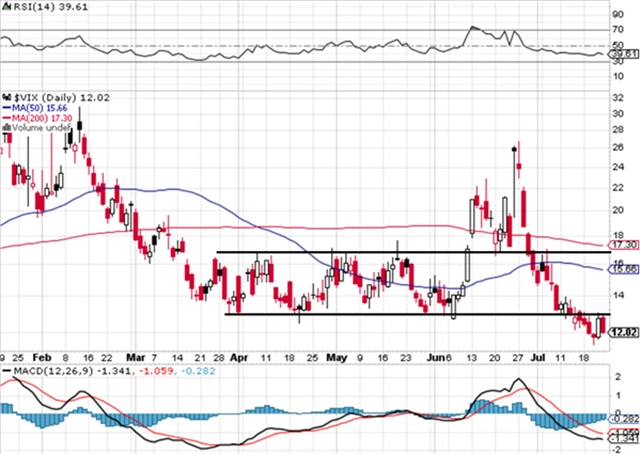Click the upper horizontal resistance line
The image size is (640, 454).
(x=350, y=252)
